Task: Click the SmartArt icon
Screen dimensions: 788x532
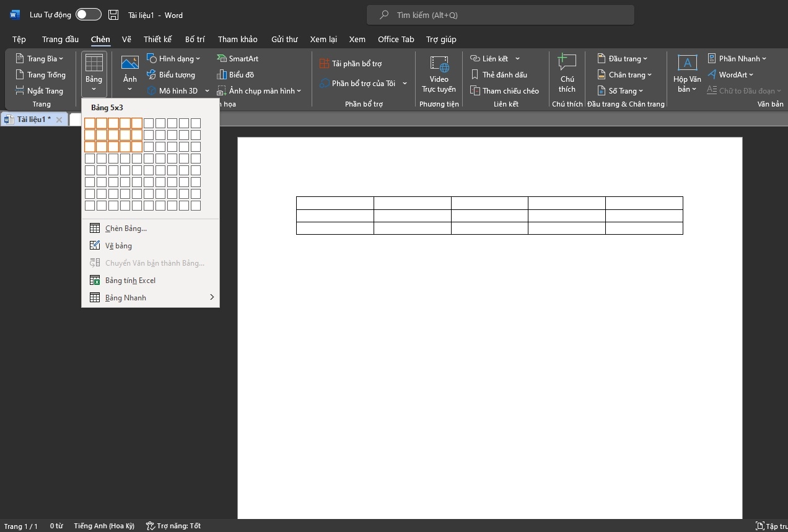Action: [x=222, y=59]
